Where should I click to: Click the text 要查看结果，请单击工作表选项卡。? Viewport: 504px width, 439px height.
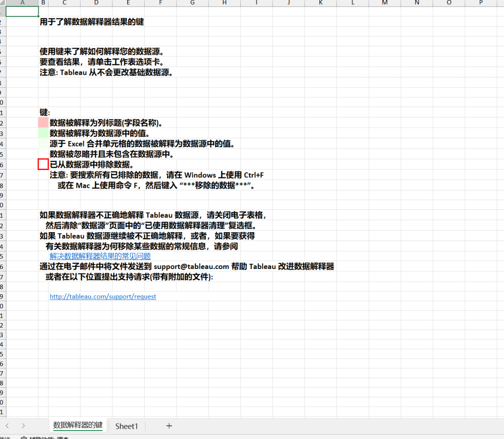tap(102, 62)
